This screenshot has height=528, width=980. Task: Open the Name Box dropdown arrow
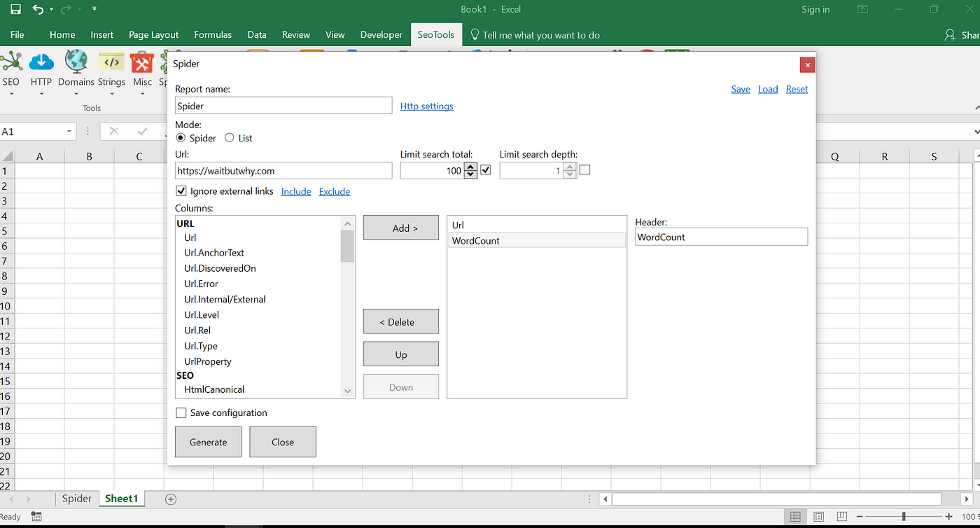point(69,131)
